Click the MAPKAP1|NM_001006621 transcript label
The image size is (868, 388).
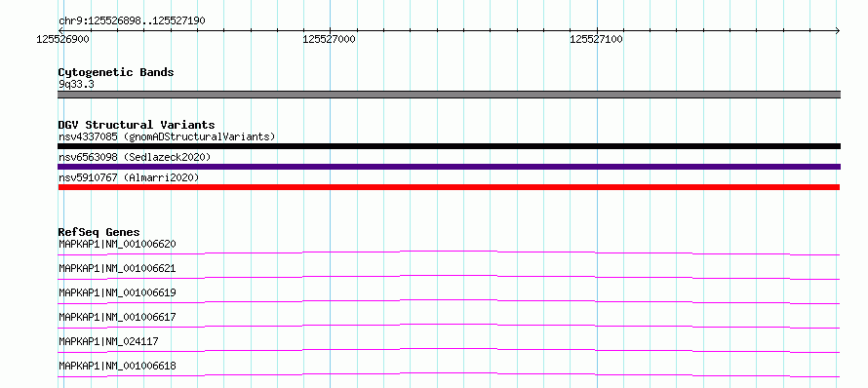pos(117,268)
